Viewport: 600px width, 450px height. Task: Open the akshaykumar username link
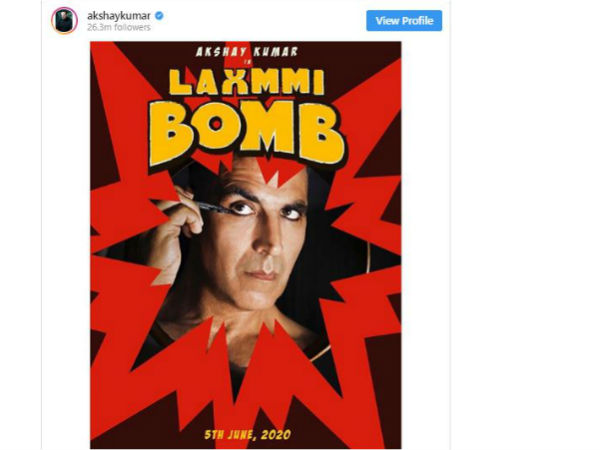click(x=119, y=16)
